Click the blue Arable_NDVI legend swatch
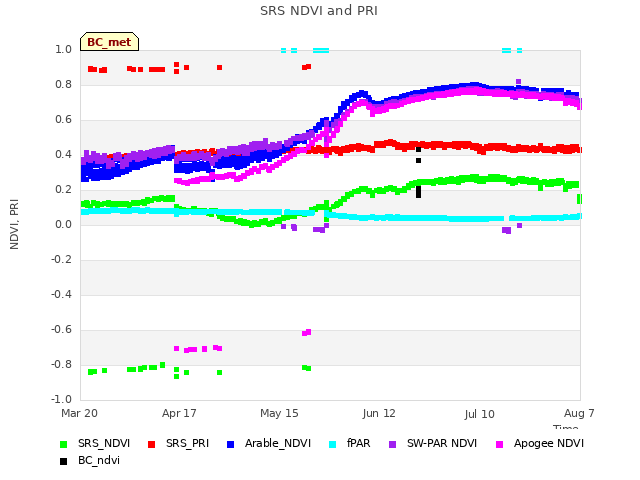The width and height of the screenshot is (640, 480). point(230,444)
